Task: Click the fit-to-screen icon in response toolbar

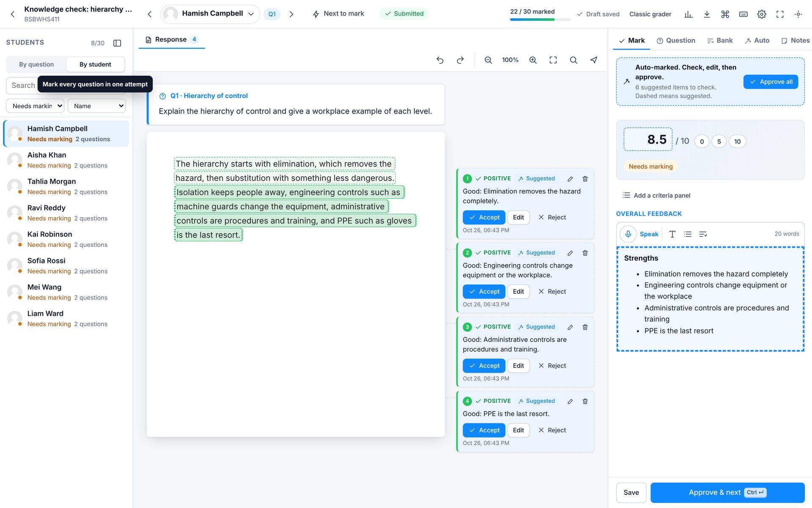Action: tap(553, 60)
